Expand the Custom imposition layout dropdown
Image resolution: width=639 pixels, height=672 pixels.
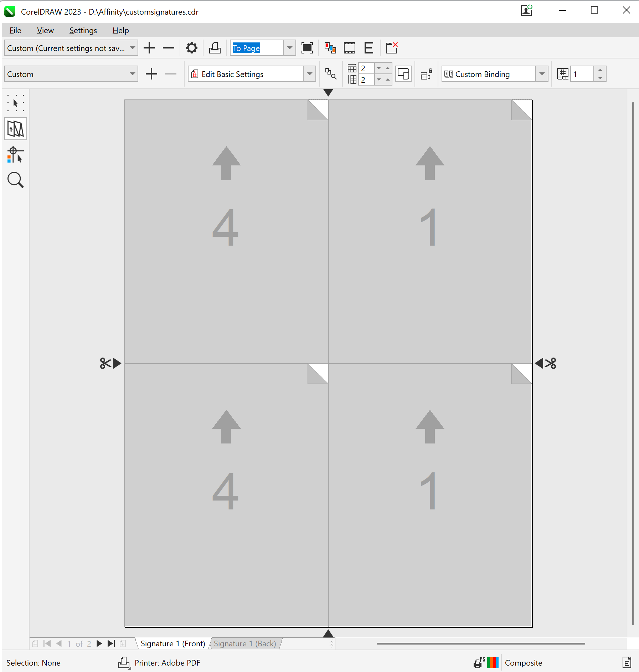tap(133, 74)
